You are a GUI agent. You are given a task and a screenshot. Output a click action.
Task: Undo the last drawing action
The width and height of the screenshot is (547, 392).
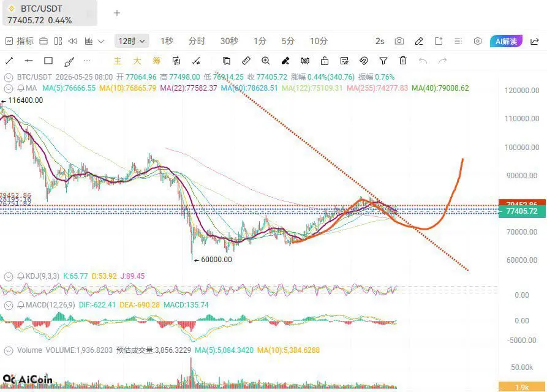(x=423, y=61)
